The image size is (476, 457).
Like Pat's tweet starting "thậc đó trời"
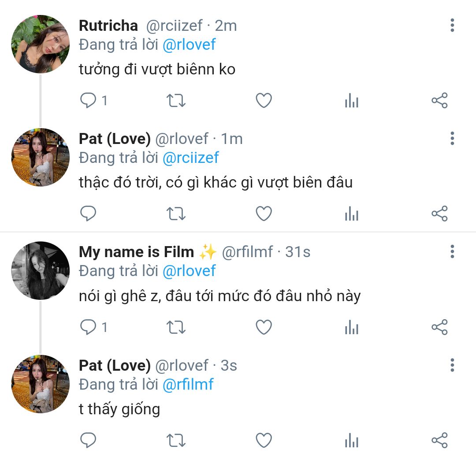coord(264,214)
